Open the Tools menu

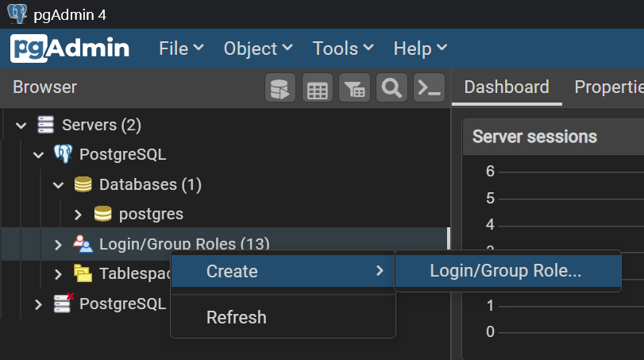(x=342, y=48)
